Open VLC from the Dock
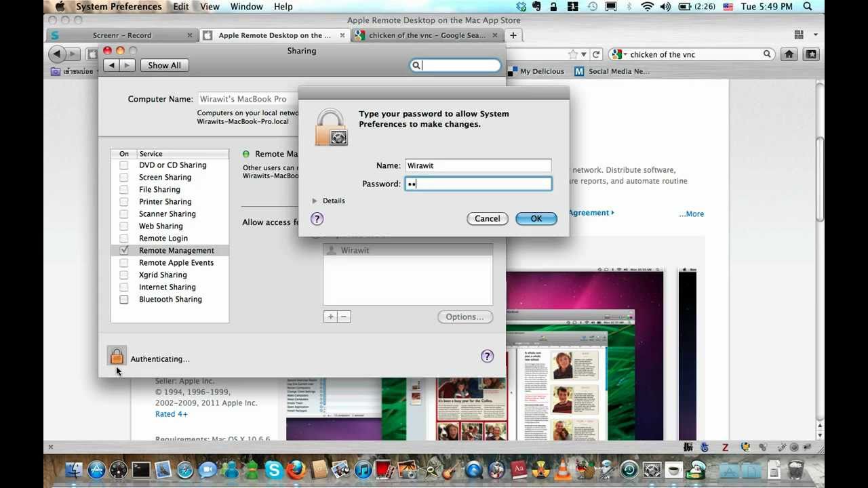This screenshot has height=488, width=868. click(563, 469)
